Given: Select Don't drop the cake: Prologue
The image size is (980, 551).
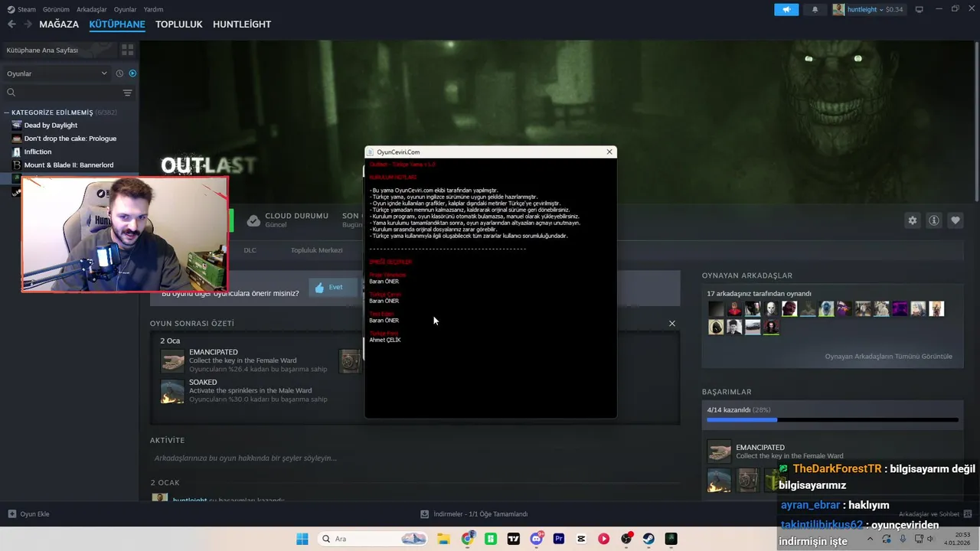Looking at the screenshot, I should 70,139.
